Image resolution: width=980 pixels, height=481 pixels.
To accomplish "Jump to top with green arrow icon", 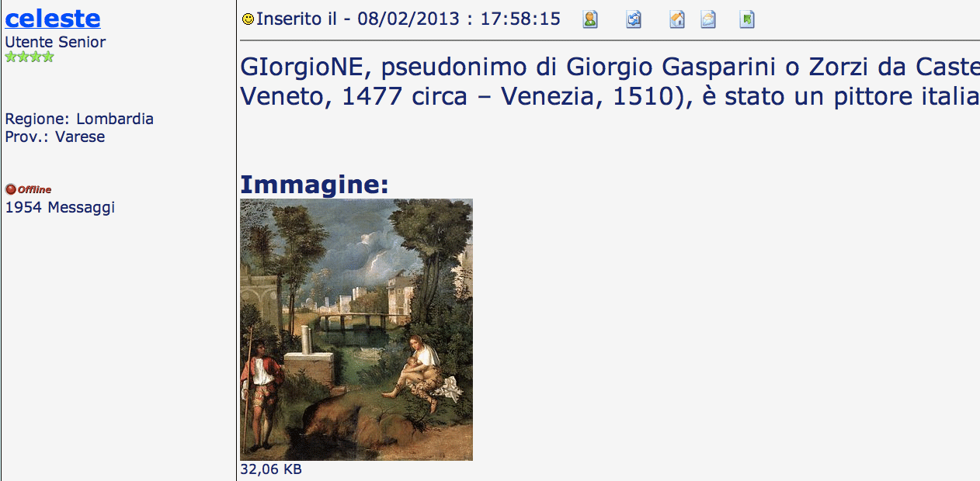I will pyautogui.click(x=747, y=19).
